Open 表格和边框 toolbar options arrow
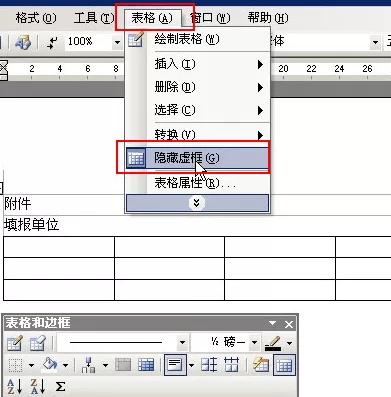This screenshot has height=397, width=391. coord(272,323)
